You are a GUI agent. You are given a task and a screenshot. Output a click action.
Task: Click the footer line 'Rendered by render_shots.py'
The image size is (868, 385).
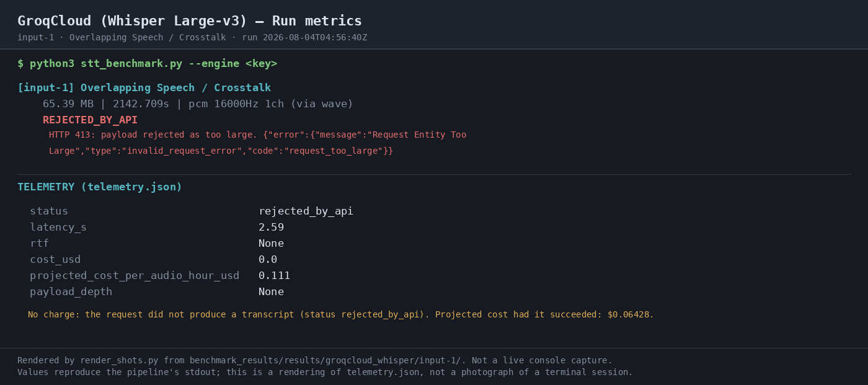pos(315,361)
